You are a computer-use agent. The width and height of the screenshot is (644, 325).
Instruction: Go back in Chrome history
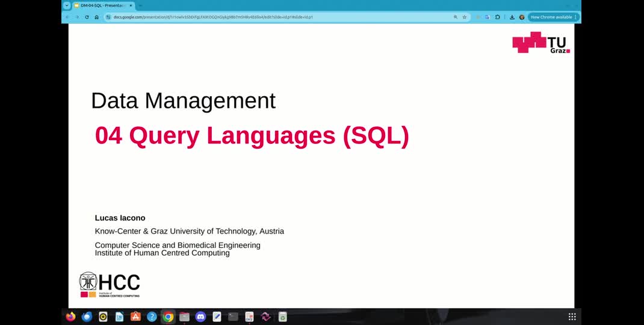coord(67,17)
